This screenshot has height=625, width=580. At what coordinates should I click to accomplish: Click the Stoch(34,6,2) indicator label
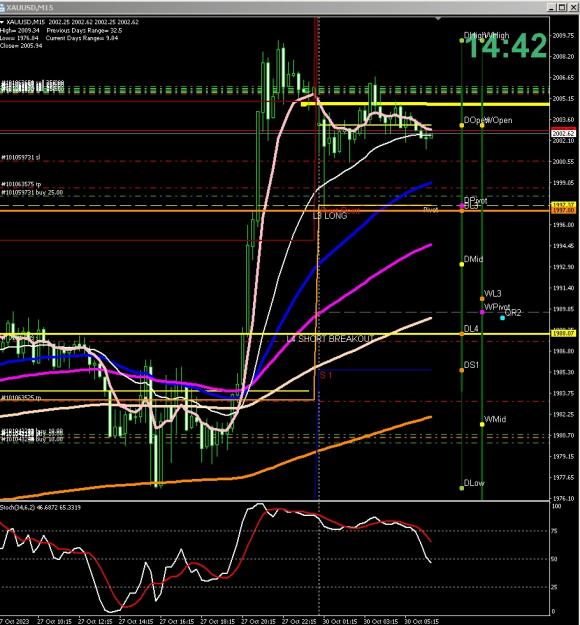point(40,507)
